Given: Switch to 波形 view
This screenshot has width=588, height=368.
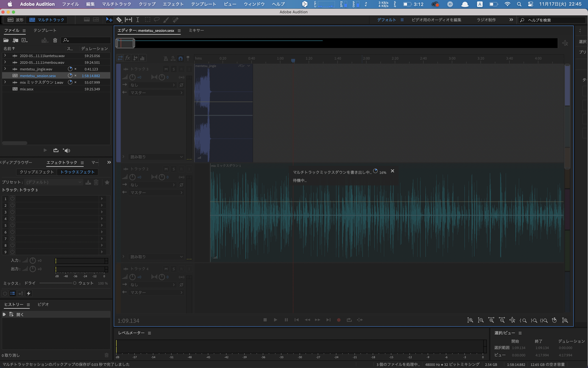Looking at the screenshot, I should (15, 19).
